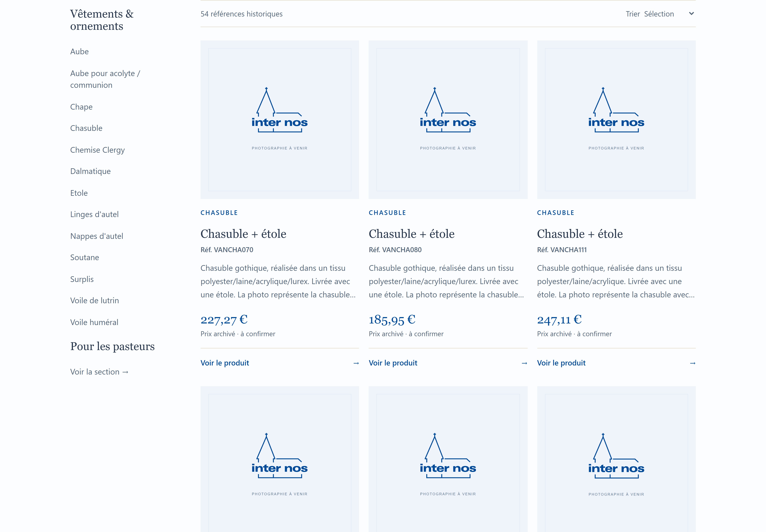Select Aube pour acolyte / communion category
Viewport: 766px width, 532px height.
pos(105,79)
